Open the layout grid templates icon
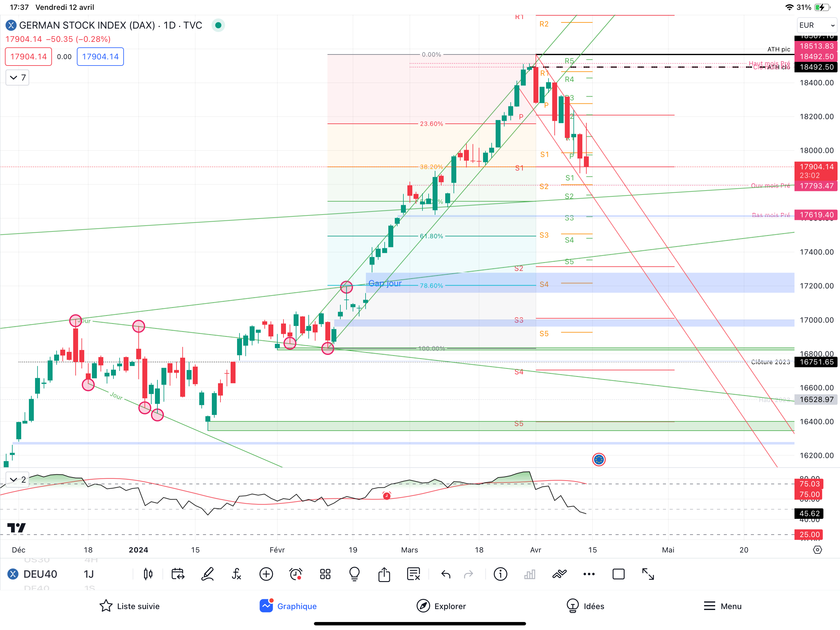The image size is (840, 630). pyautogui.click(x=325, y=574)
